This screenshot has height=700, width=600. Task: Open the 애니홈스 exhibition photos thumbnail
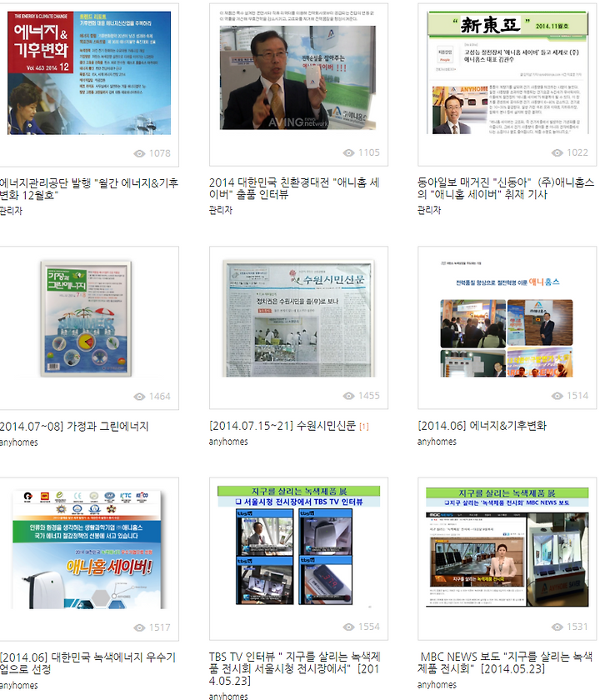(x=507, y=318)
